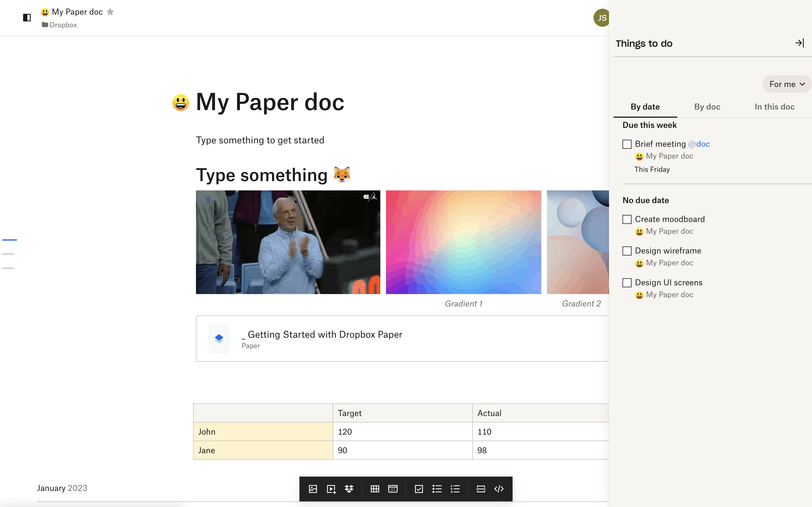The image size is (812, 507).
Task: Insert a Dropbox file via toolbar
Action: tap(349, 489)
